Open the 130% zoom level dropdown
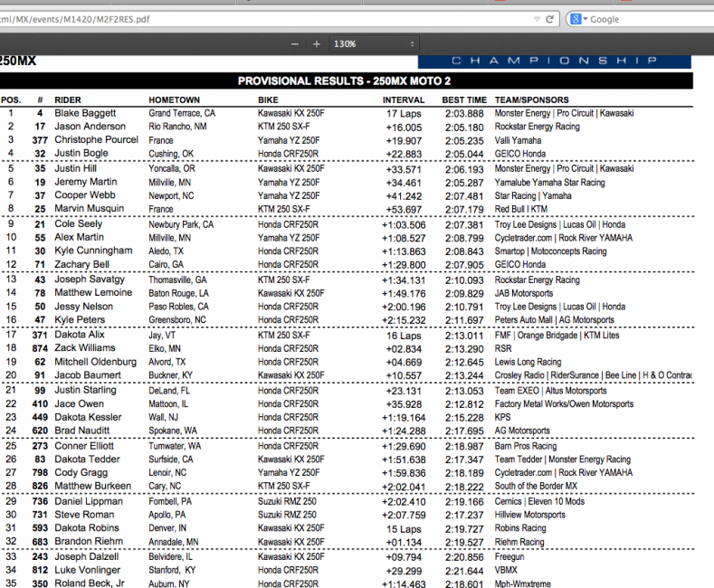Screen dimensions: 714x588 click(x=375, y=44)
